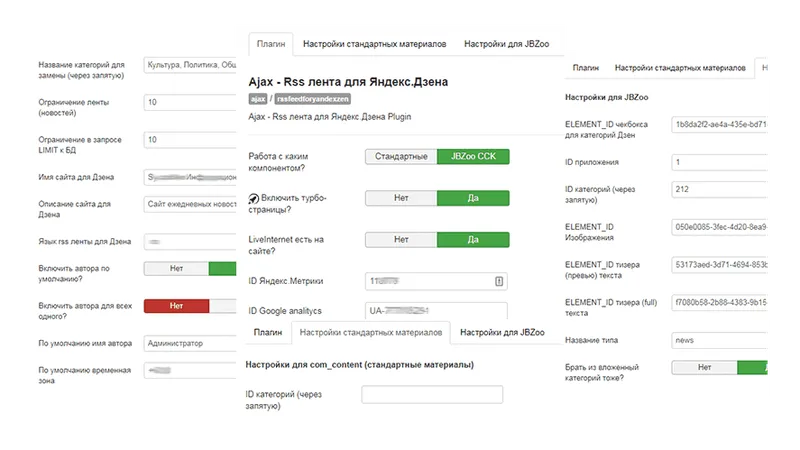Screen dimensions: 800x450
Task: Choose Нет for nested categories option
Action: (x=705, y=367)
